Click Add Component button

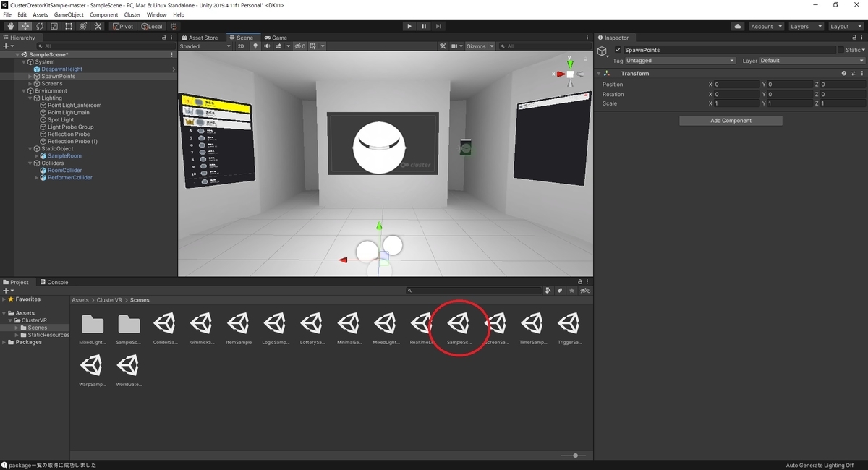731,121
